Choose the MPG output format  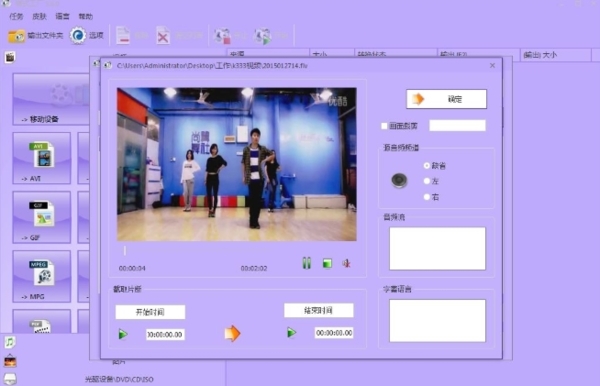coord(42,276)
